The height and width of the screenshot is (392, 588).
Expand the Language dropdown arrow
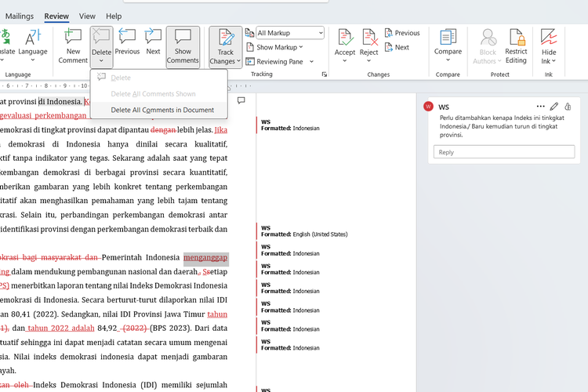pyautogui.click(x=33, y=60)
